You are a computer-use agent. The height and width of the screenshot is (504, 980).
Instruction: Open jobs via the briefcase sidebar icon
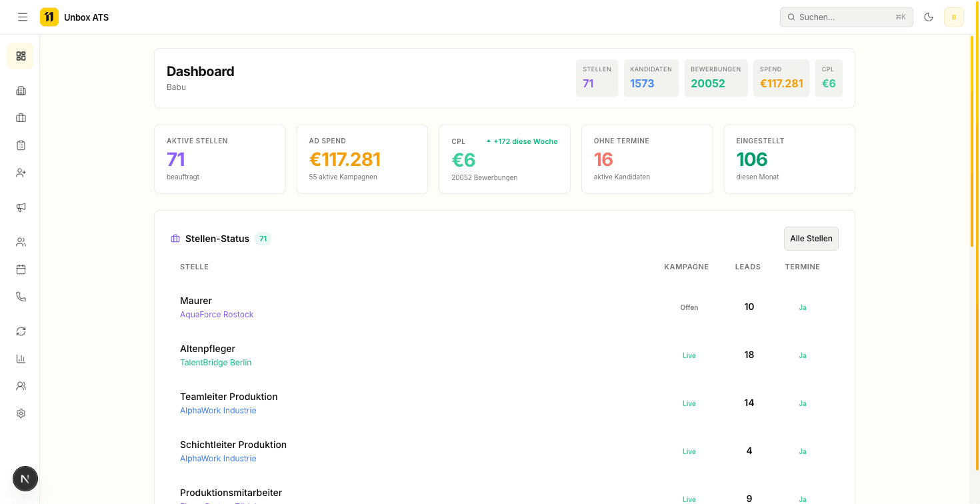(20, 117)
